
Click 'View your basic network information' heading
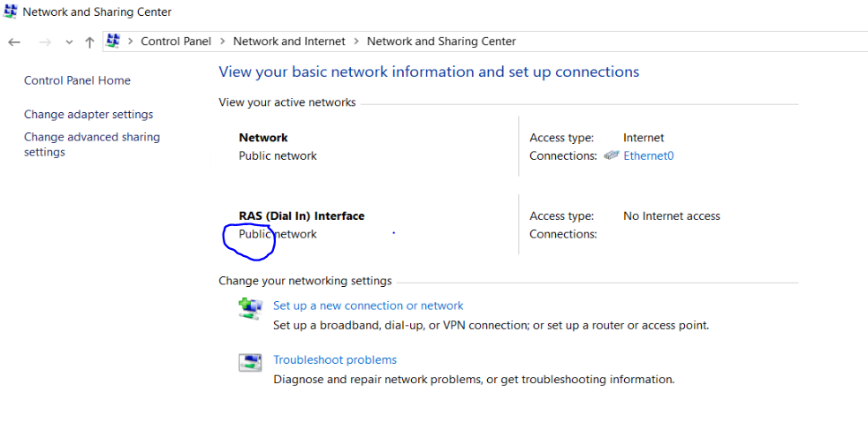[429, 72]
